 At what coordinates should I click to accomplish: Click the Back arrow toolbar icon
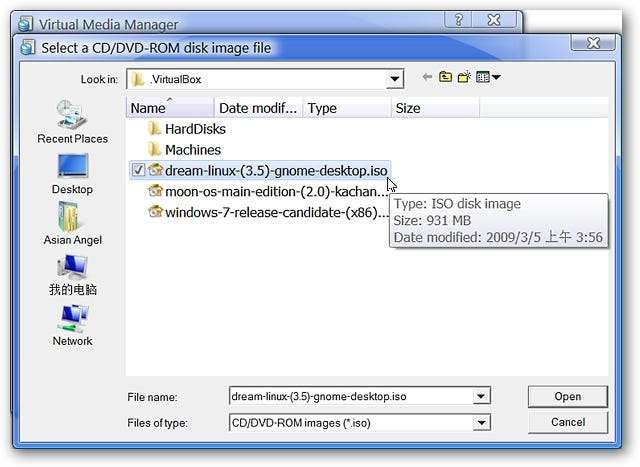point(427,77)
